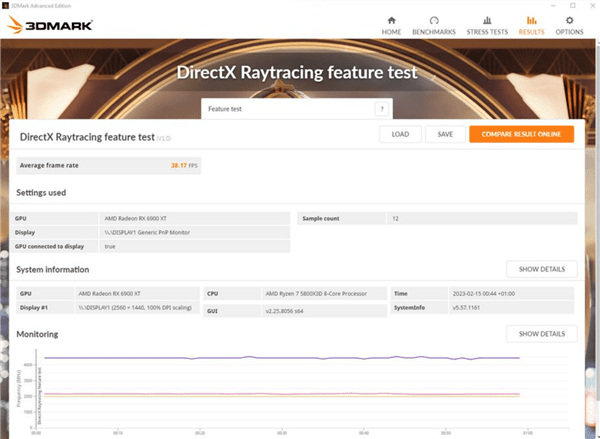Click the System information heading
The image size is (600, 439).
52,269
